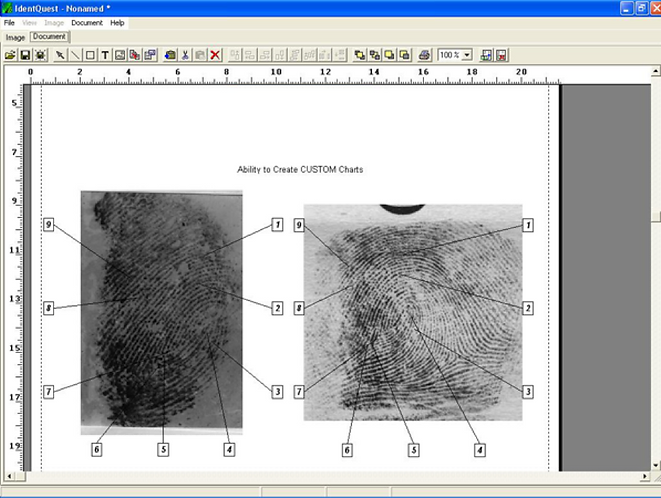Select marker box 5 below right fingerprint

[x=414, y=450]
